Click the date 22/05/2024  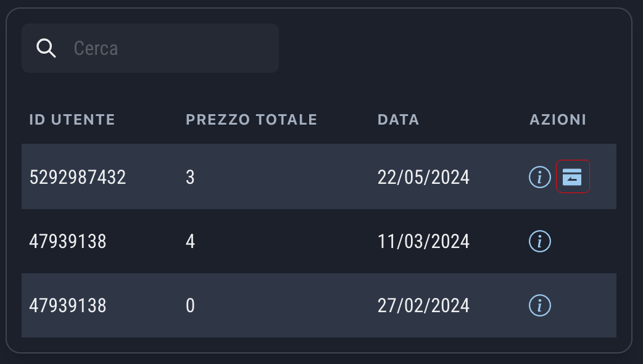click(x=423, y=178)
